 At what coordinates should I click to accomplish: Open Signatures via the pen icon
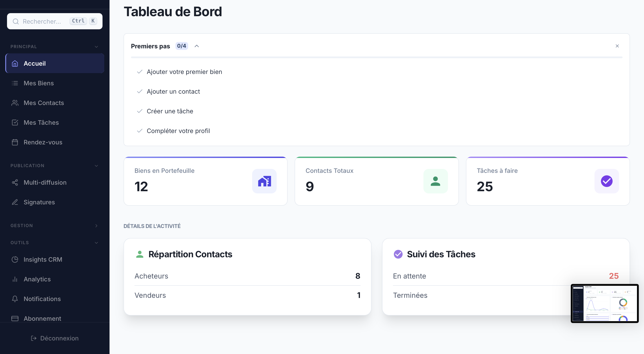tap(15, 202)
